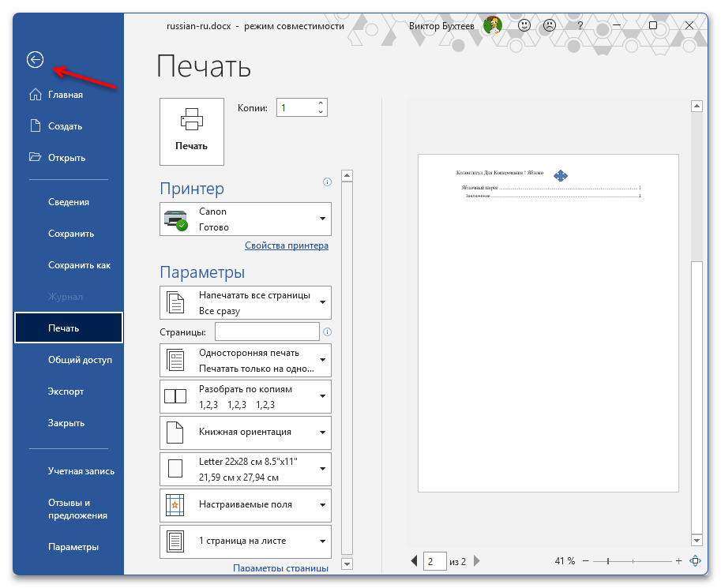Show printer info via info icon
This screenshot has height=588, width=721.
click(x=328, y=182)
